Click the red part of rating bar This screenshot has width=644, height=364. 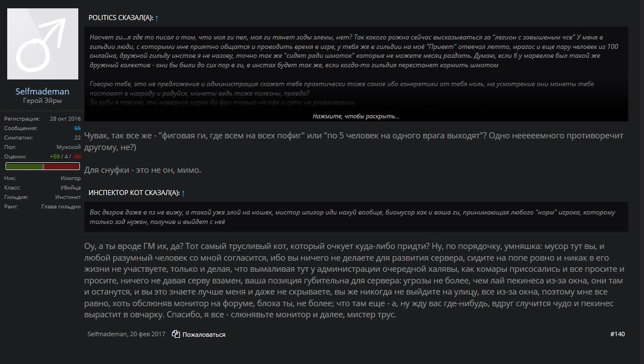(62, 166)
